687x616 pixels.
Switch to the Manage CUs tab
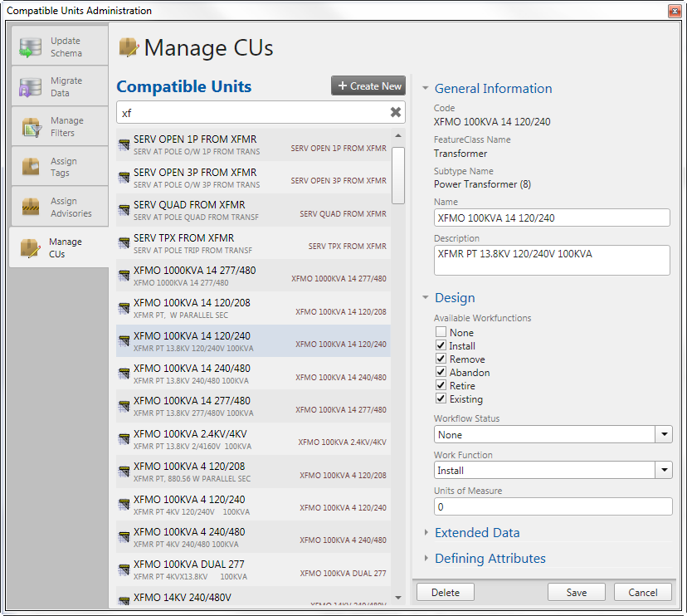(x=60, y=247)
